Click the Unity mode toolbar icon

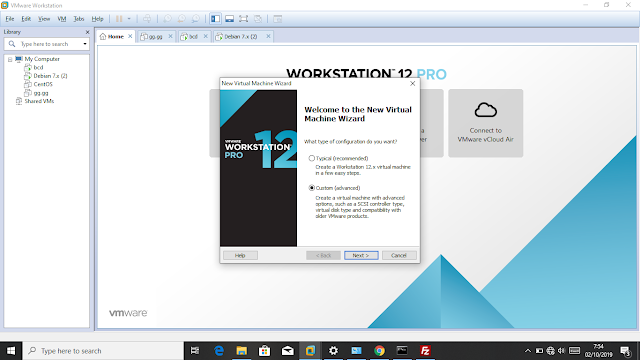pos(258,19)
